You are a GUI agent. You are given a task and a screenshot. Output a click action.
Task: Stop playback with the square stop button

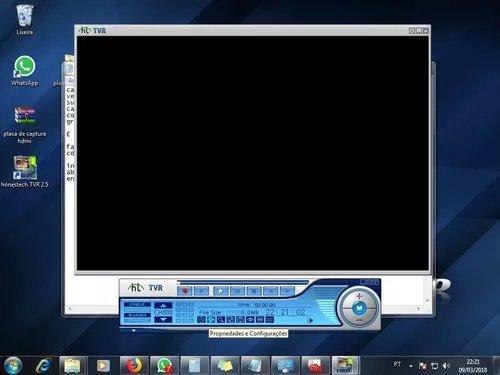tap(254, 291)
